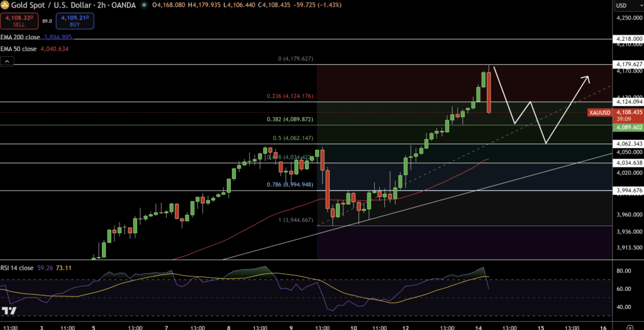Open the USD currency dropdown

[621, 6]
